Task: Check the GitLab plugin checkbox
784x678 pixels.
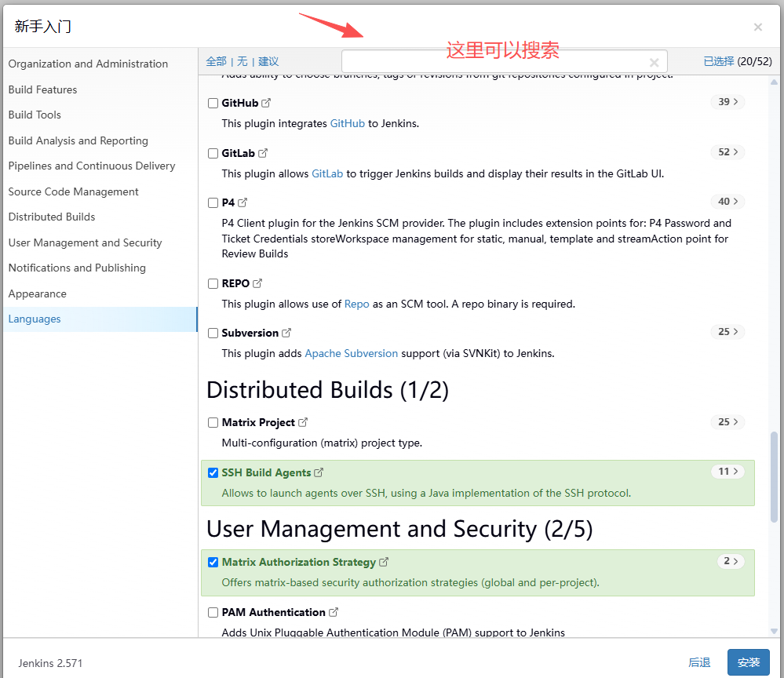Action: pyautogui.click(x=213, y=153)
